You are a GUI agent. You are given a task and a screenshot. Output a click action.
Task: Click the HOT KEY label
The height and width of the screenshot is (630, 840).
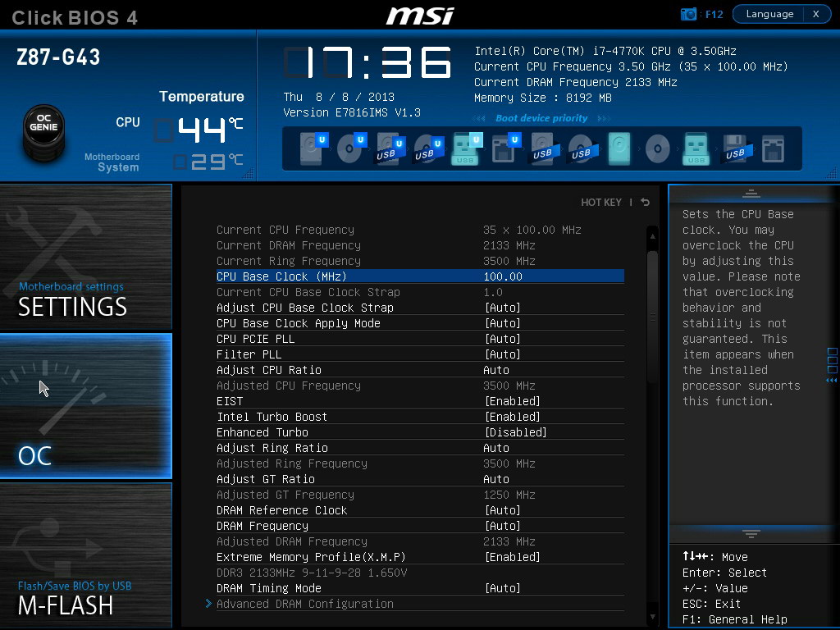pos(601,202)
